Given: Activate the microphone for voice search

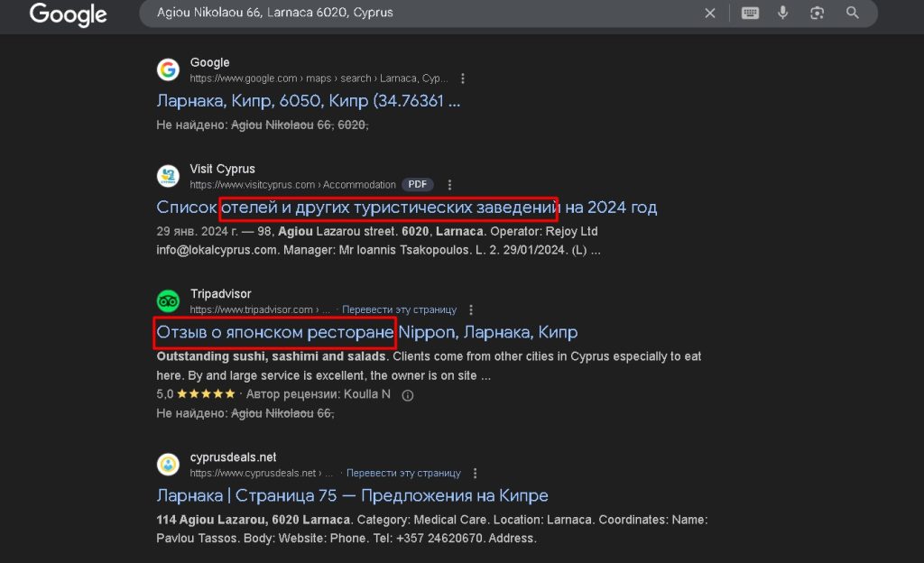Looking at the screenshot, I should pos(781,13).
